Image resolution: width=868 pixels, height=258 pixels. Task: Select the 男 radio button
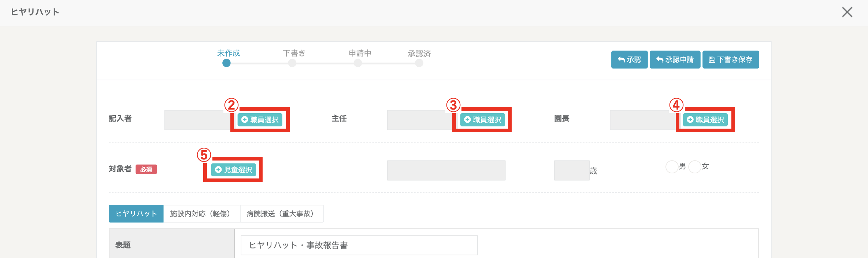pyautogui.click(x=672, y=167)
